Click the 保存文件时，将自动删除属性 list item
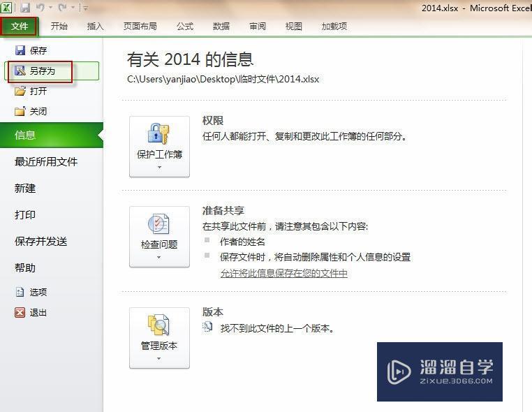The image size is (532, 412). tap(316, 257)
